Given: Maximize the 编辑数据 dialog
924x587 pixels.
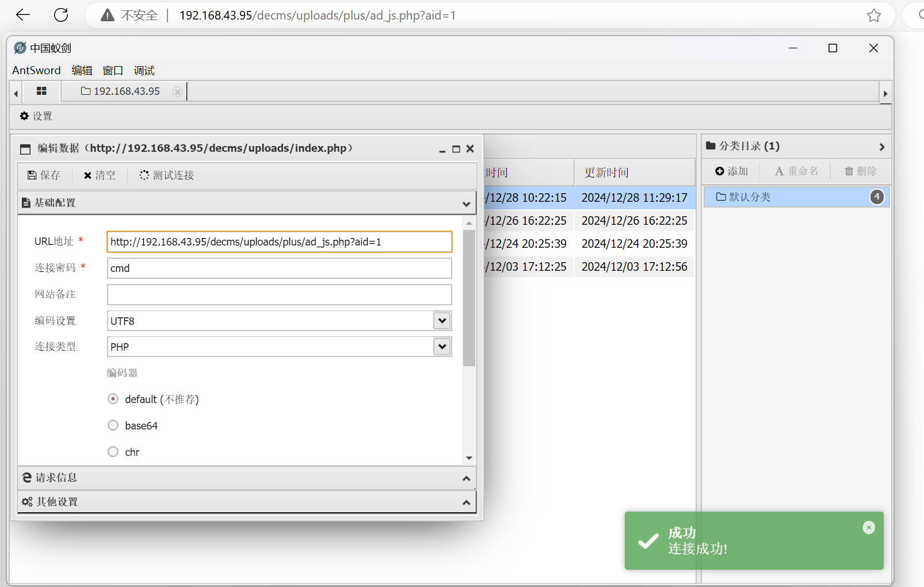Looking at the screenshot, I should point(456,149).
